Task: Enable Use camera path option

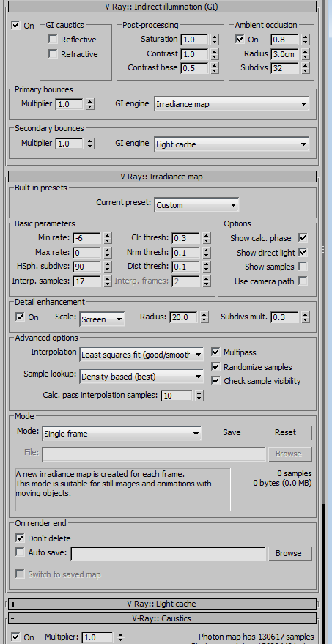Action: pos(303,281)
